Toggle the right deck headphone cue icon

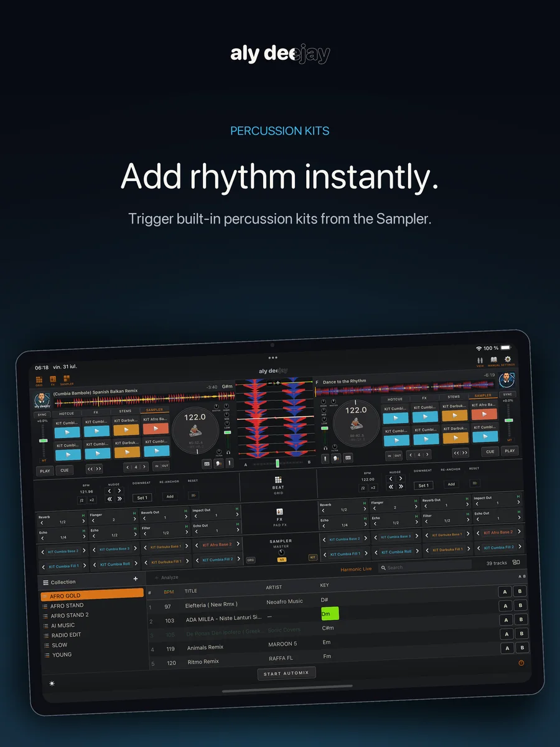pos(325,448)
